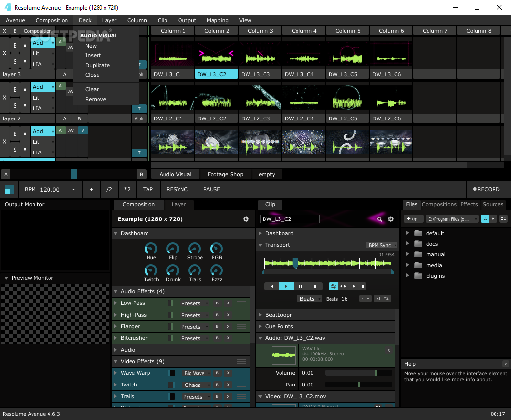Play the clip forward in Transport
This screenshot has width=511, height=420.
point(286,286)
